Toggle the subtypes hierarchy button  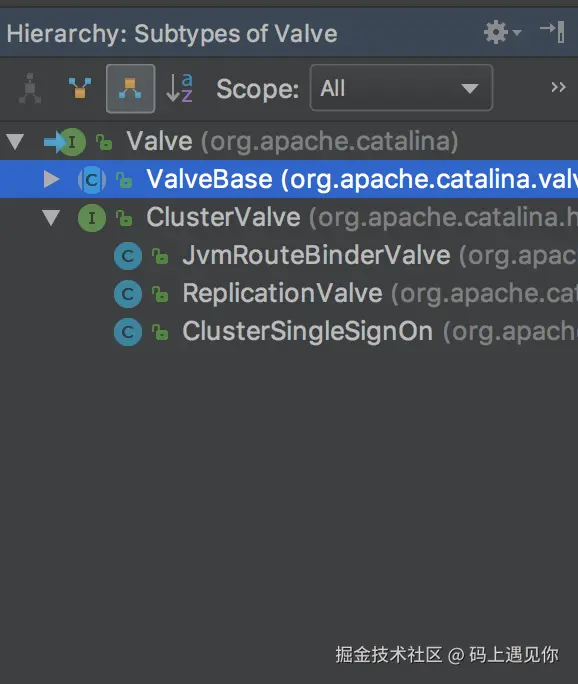click(130, 89)
